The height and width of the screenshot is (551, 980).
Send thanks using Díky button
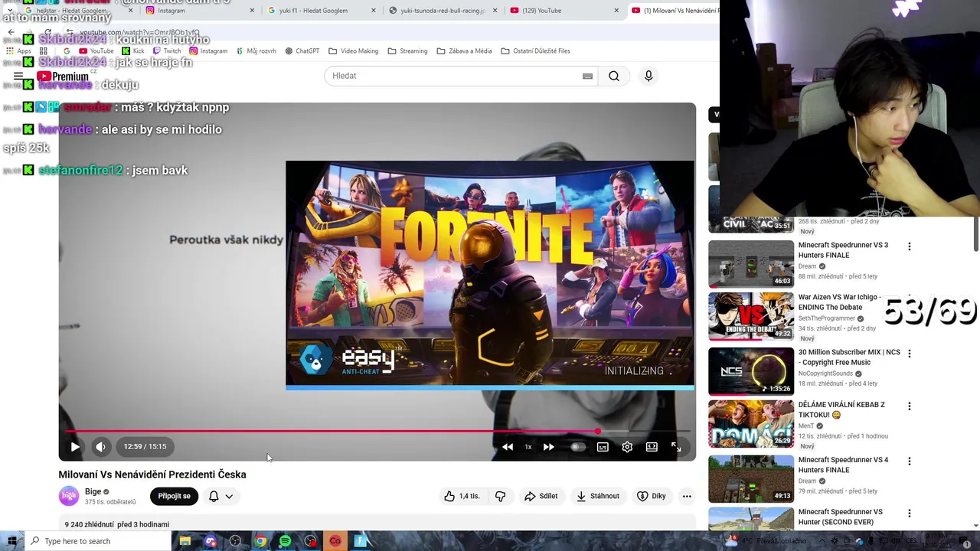point(652,496)
